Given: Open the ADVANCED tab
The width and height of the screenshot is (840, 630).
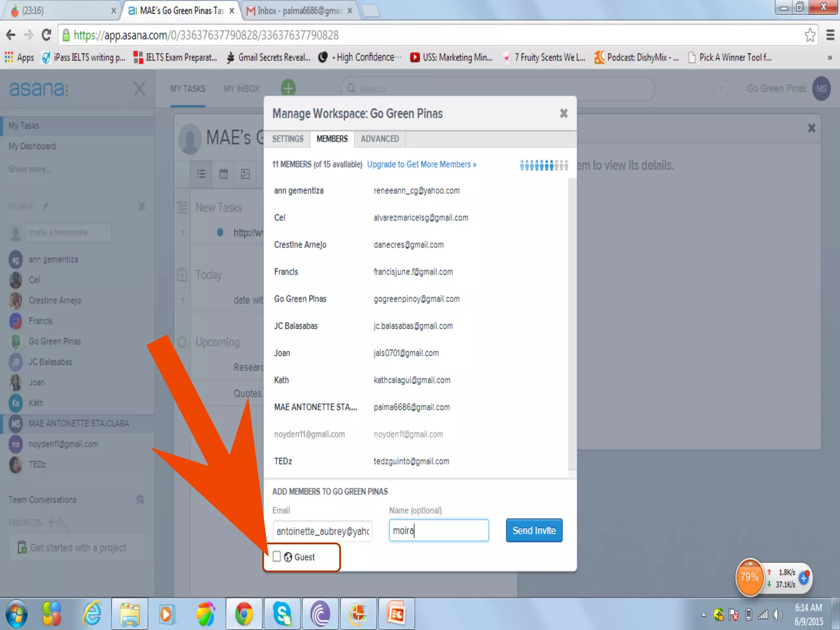Looking at the screenshot, I should [x=379, y=139].
